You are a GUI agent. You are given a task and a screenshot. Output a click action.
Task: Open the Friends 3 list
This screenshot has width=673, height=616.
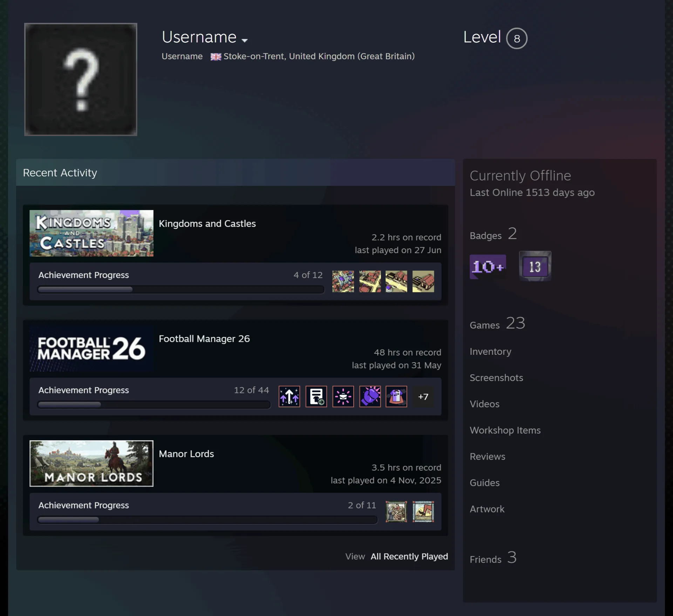[493, 557]
